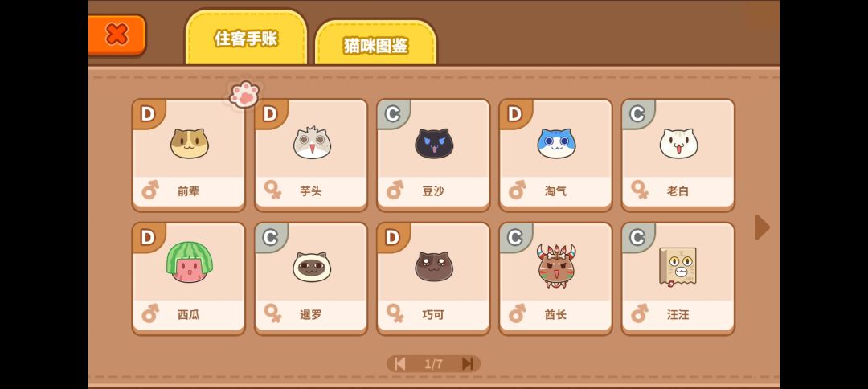Click the black cat 豆沙 icon

click(x=434, y=144)
